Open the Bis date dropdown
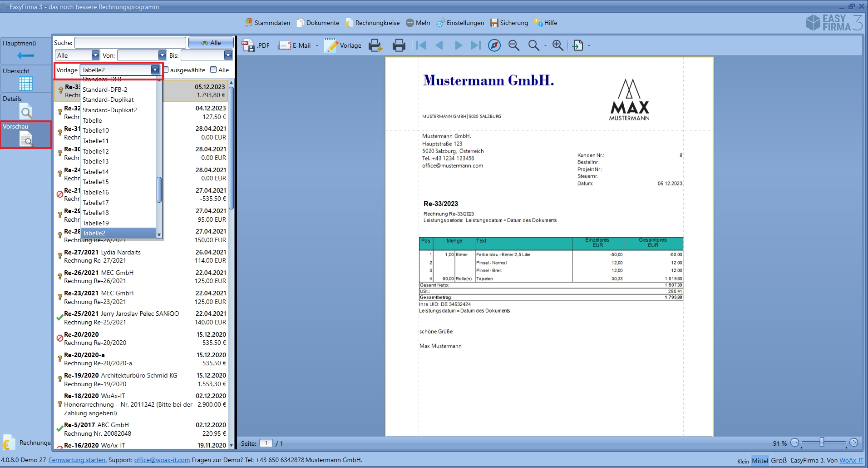 (228, 55)
